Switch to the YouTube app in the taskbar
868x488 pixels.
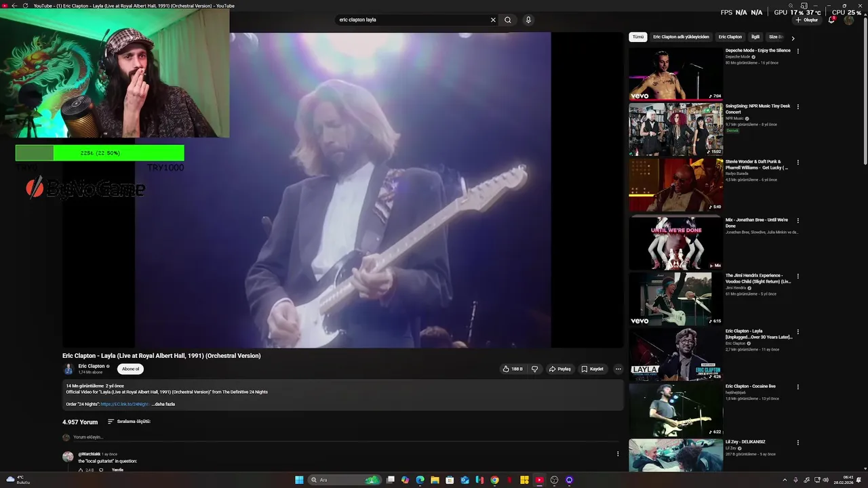tap(539, 480)
